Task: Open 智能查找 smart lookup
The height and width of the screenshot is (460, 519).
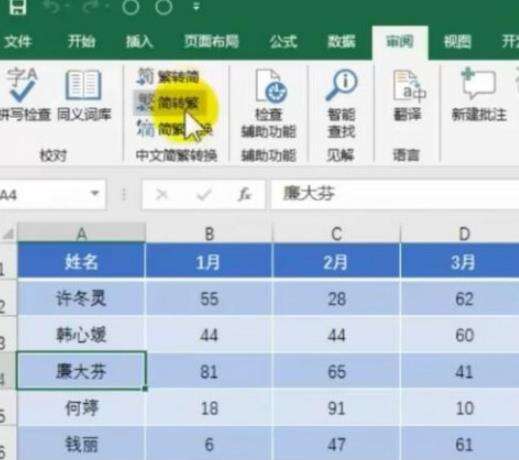Action: click(x=341, y=103)
